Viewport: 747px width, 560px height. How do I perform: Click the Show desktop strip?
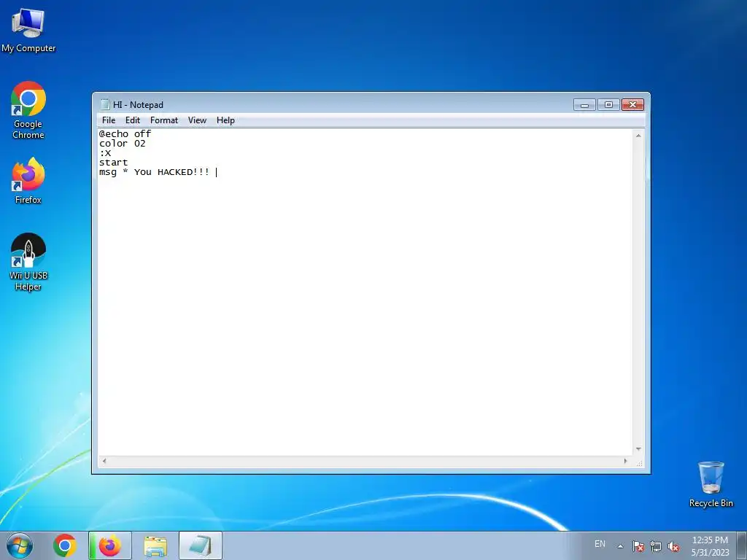click(742, 545)
